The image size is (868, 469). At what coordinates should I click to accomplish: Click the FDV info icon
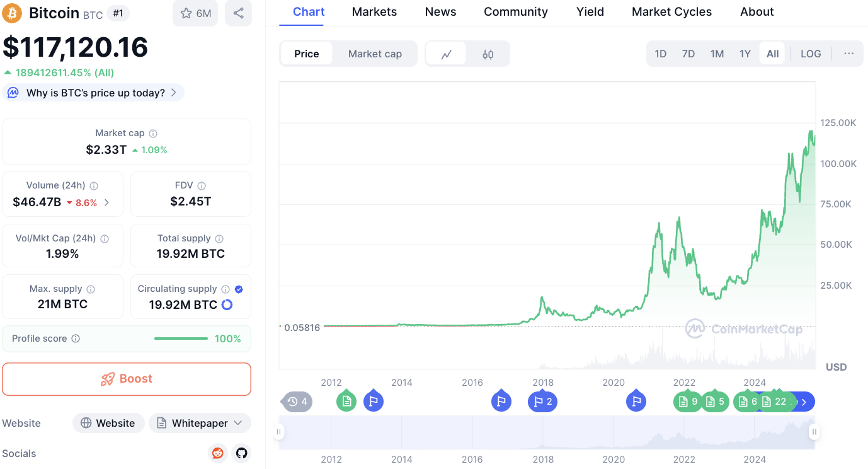click(x=202, y=186)
